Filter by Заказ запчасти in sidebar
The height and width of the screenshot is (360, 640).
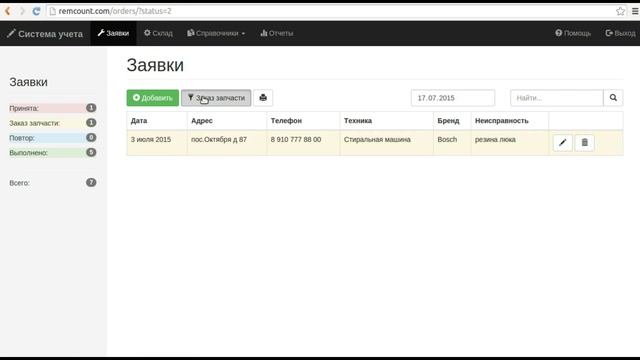point(52,123)
